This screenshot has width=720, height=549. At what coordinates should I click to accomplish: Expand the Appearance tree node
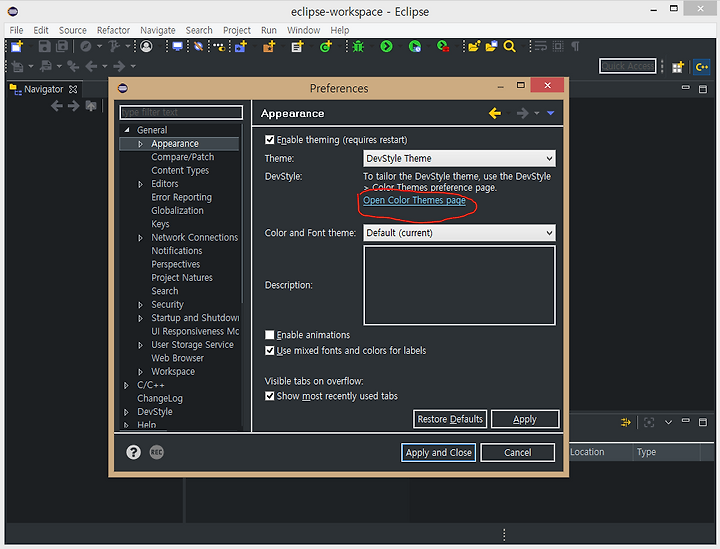[141, 144]
